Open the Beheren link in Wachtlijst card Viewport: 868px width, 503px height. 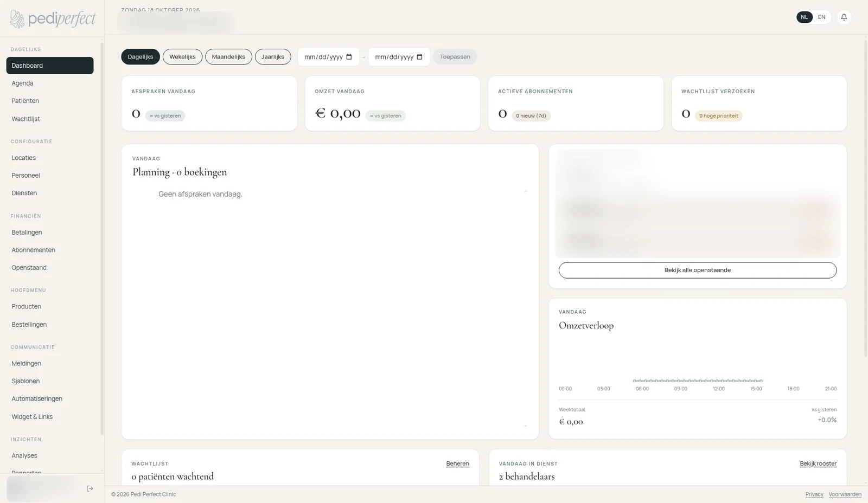coord(457,464)
